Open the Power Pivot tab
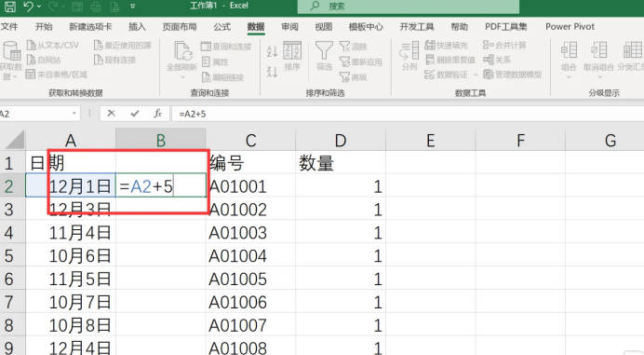Screen dimensions: 644x355 (570, 27)
